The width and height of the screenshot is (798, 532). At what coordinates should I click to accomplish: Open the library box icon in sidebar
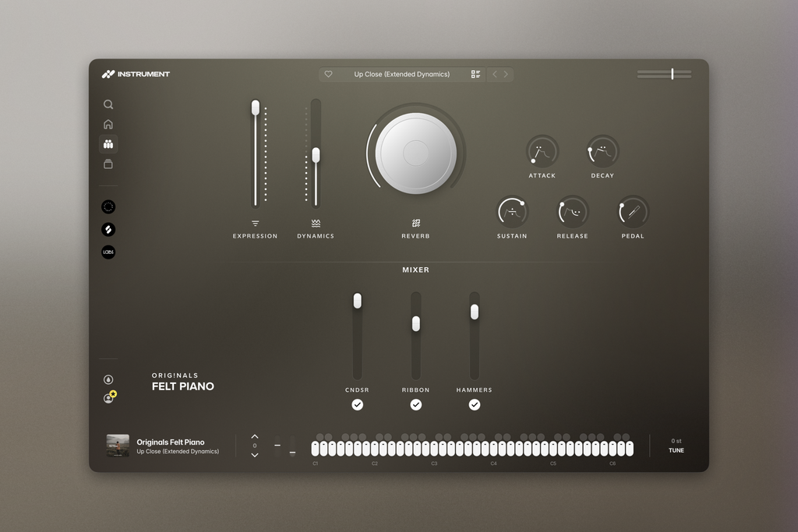coord(108,164)
